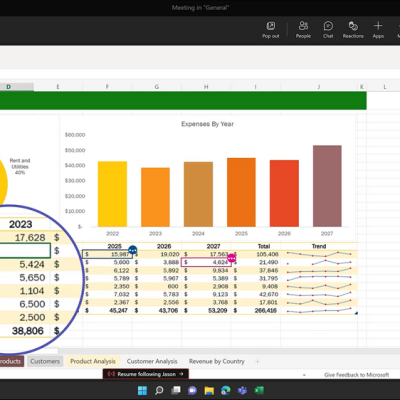Image resolution: width=400 pixels, height=400 pixels.
Task: Switch to the Product Analysis sheet tab
Action: point(93,361)
